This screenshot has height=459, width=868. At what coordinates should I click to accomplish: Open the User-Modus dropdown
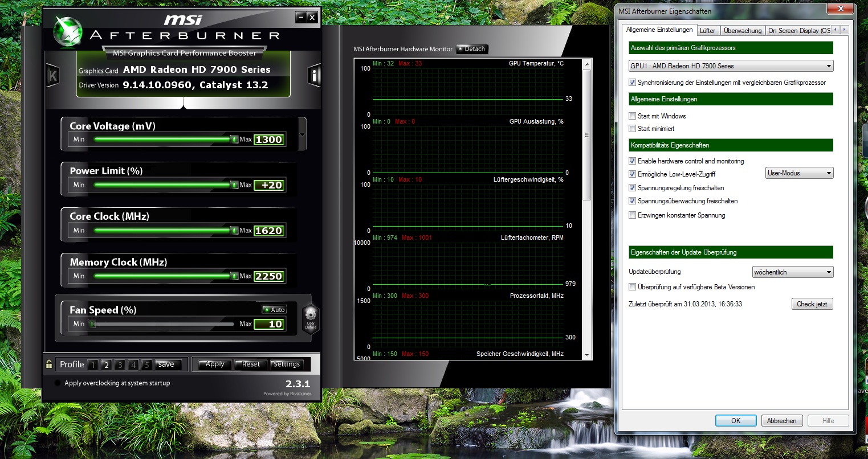[x=800, y=173]
